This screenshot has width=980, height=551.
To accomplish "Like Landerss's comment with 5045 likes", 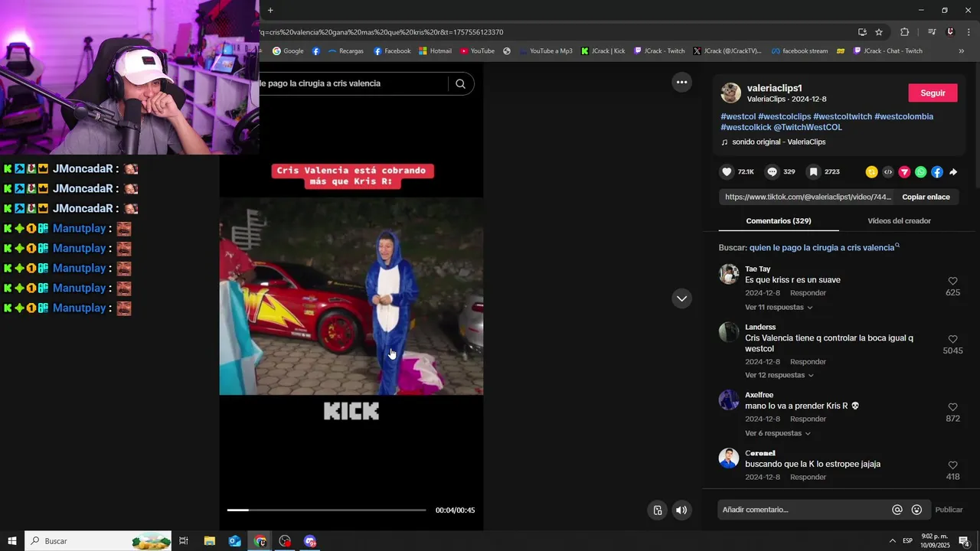I will coord(952,339).
